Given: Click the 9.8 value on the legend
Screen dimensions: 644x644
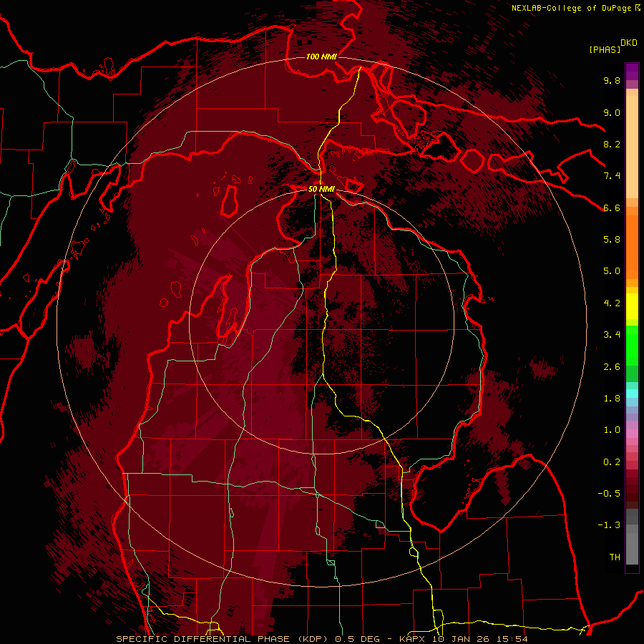Looking at the screenshot, I should click(612, 80).
